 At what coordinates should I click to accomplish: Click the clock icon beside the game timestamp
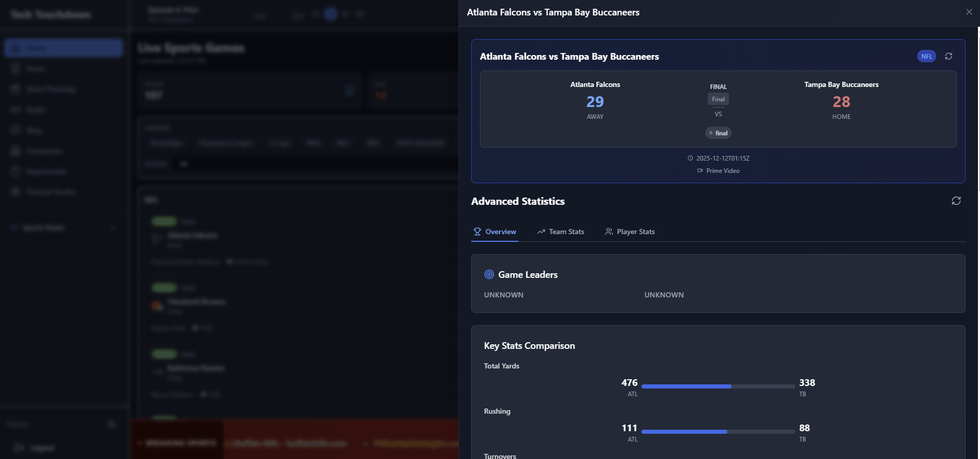pos(690,158)
